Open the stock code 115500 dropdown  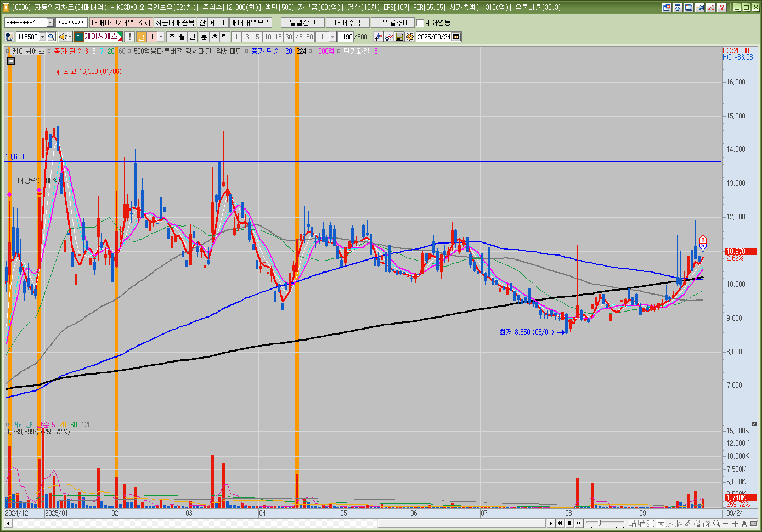coord(42,37)
